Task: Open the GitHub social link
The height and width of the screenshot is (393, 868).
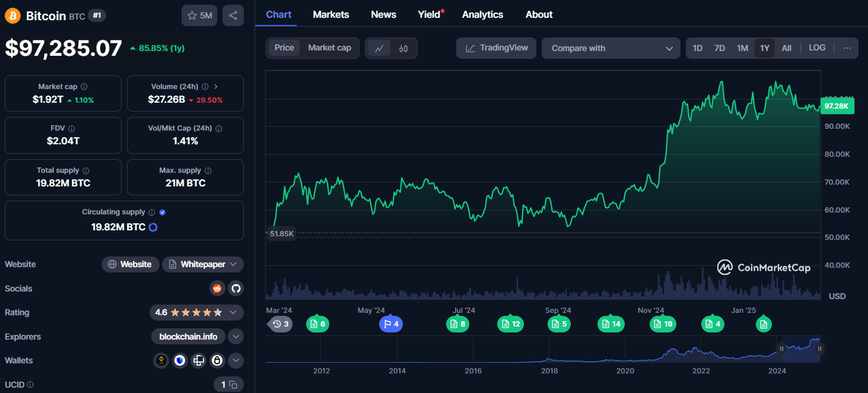Action: (x=236, y=289)
